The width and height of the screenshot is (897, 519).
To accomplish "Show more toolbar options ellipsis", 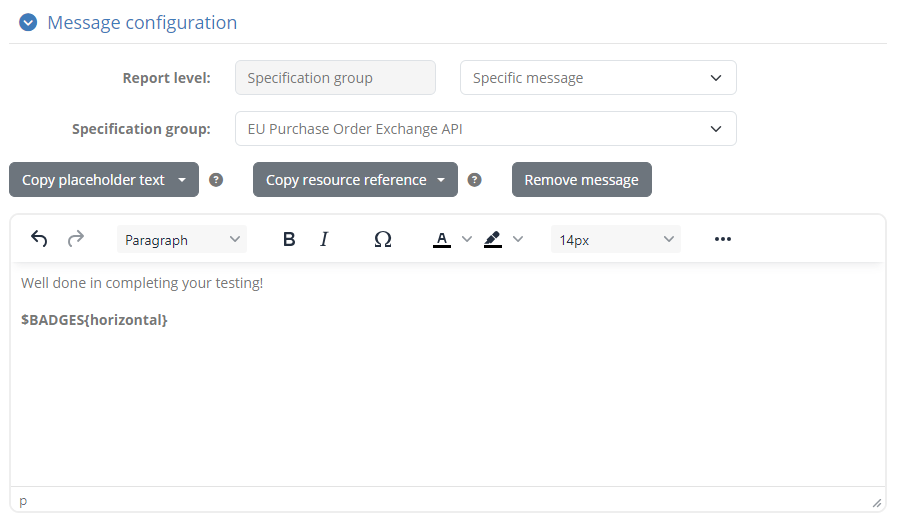I will pyautogui.click(x=723, y=239).
